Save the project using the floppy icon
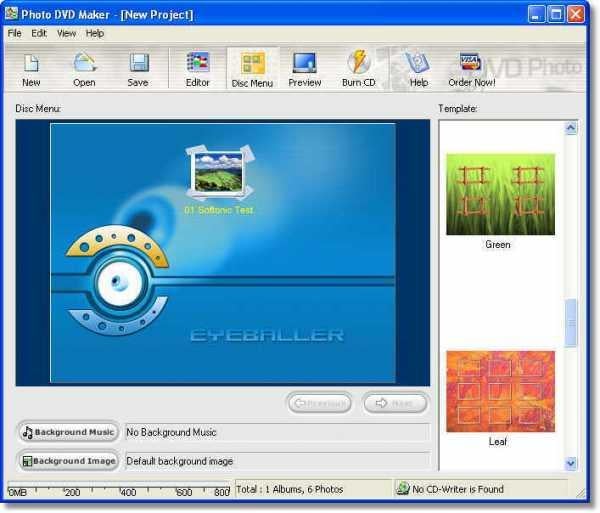This screenshot has height=513, width=600. tap(139, 63)
